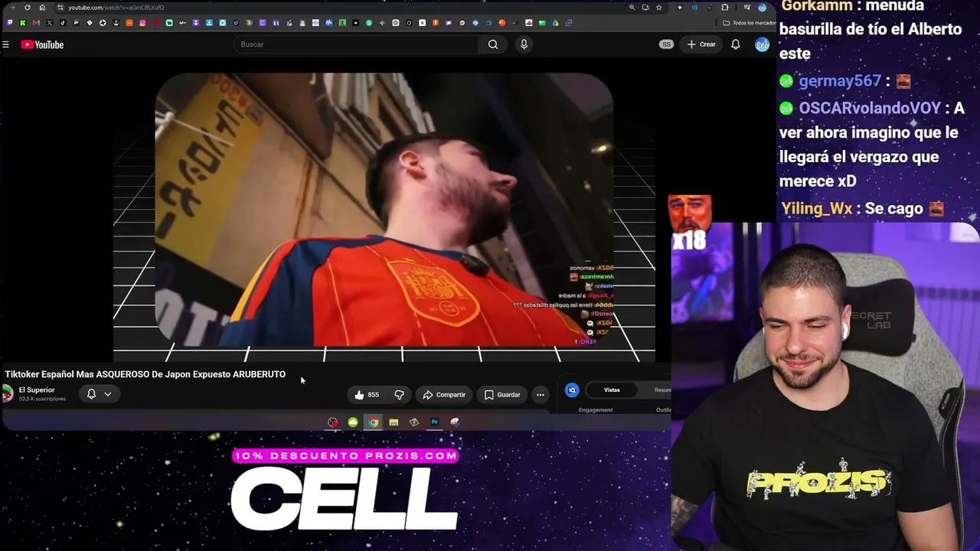
Task: Open the El Superior channel avatar
Action: (8, 394)
